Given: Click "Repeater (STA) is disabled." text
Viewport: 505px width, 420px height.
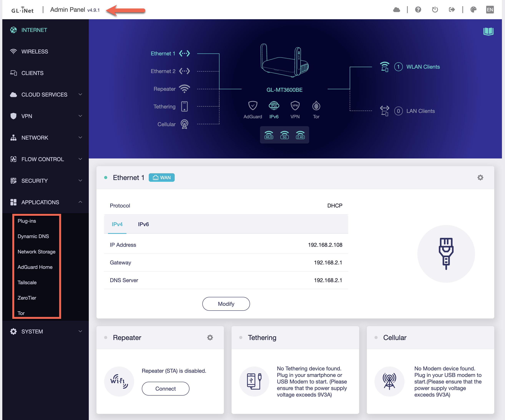Looking at the screenshot, I should (x=174, y=371).
